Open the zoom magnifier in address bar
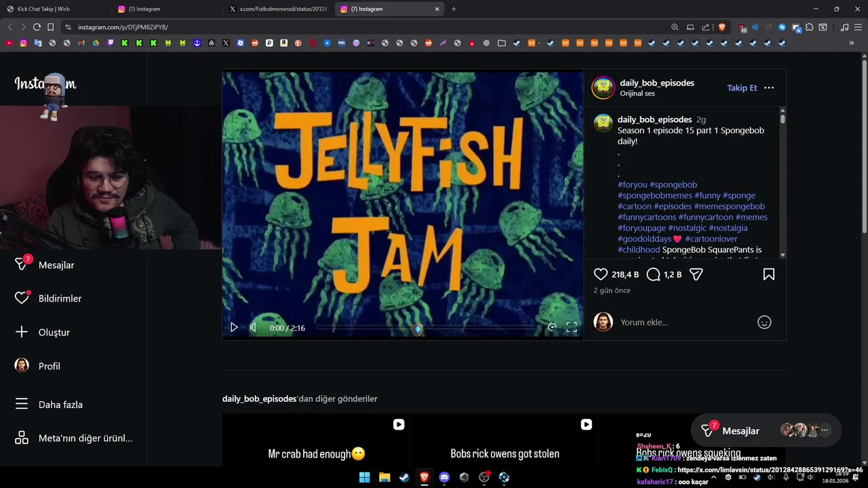The width and height of the screenshot is (868, 488). (x=675, y=27)
